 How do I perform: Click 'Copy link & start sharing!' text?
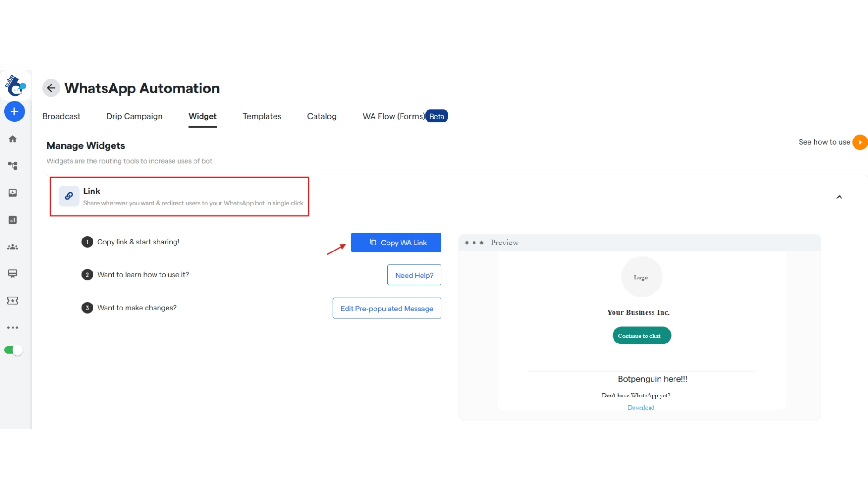pyautogui.click(x=138, y=242)
